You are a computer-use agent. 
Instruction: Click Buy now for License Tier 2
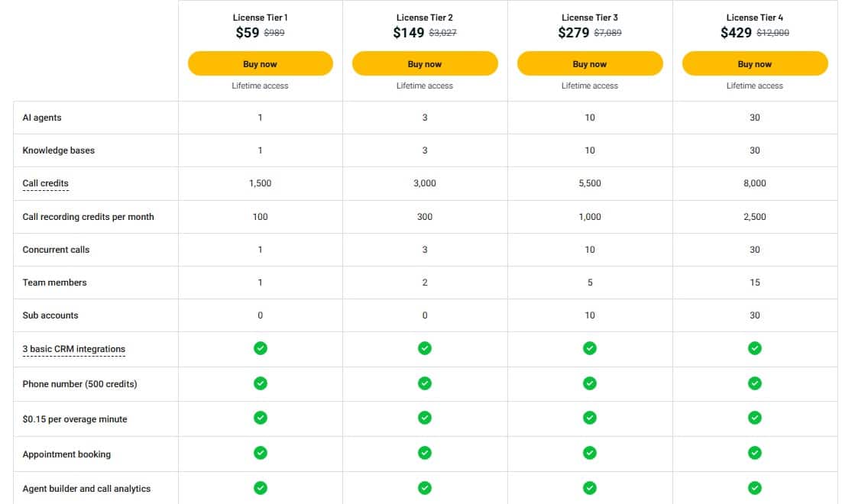[x=425, y=63]
